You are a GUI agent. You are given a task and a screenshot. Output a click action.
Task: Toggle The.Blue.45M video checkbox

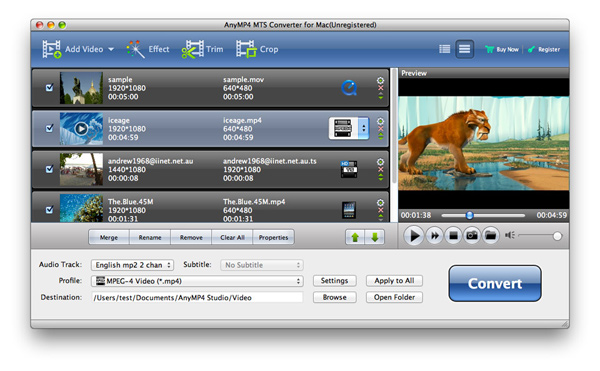click(49, 210)
